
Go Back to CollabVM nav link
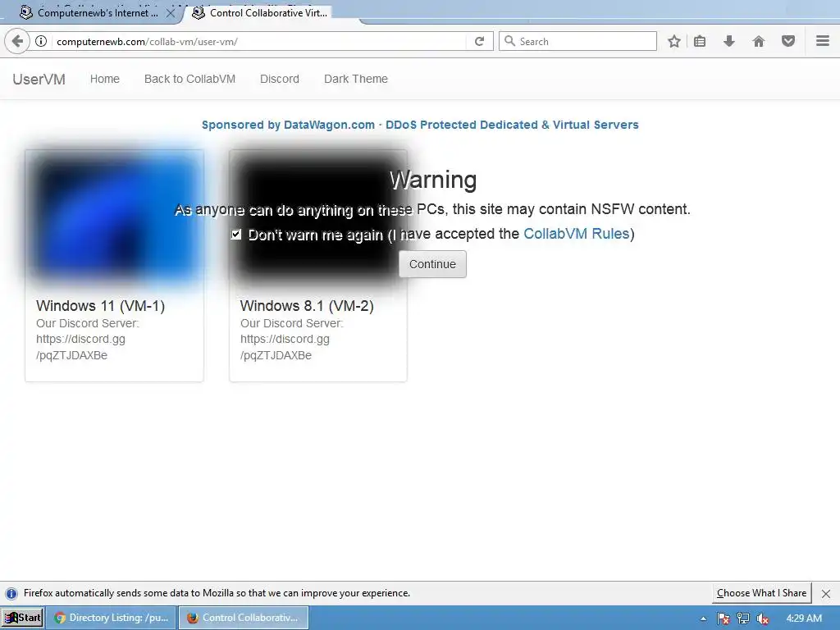[189, 79]
